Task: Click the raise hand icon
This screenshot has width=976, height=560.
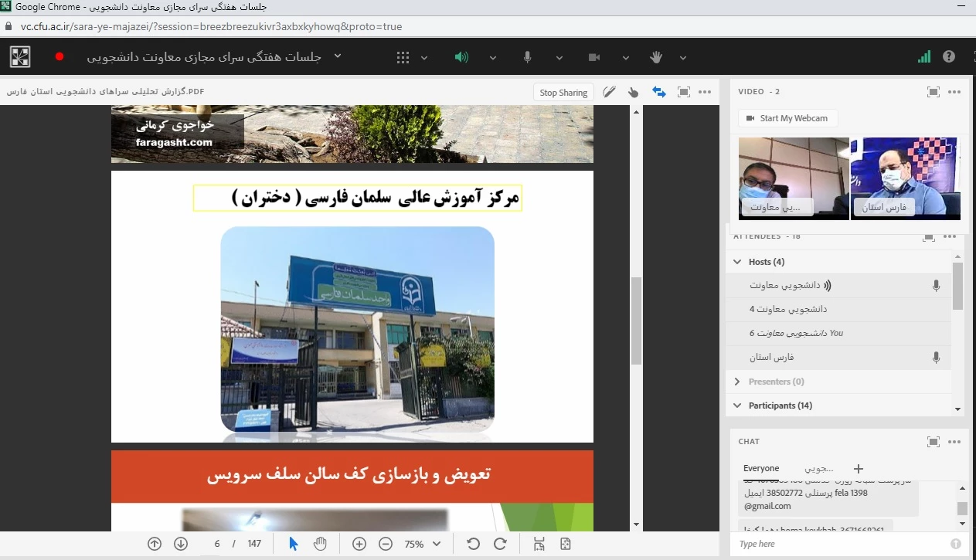Action: (x=656, y=57)
